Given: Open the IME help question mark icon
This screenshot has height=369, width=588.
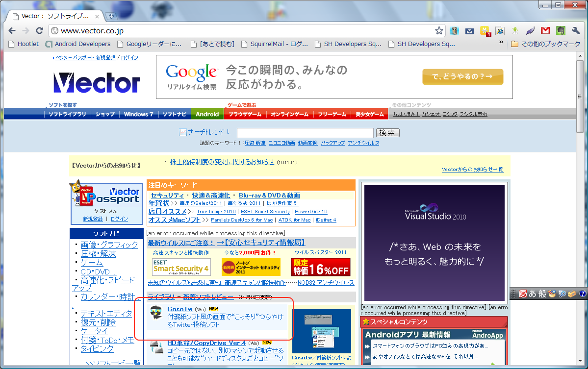Looking at the screenshot, I should (x=582, y=294).
